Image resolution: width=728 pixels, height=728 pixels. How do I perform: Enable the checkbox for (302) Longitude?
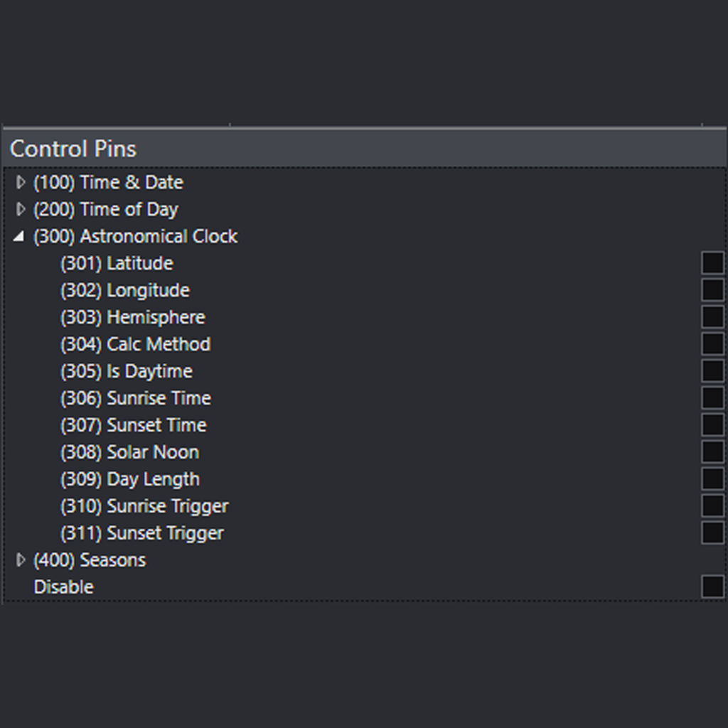[x=712, y=289]
